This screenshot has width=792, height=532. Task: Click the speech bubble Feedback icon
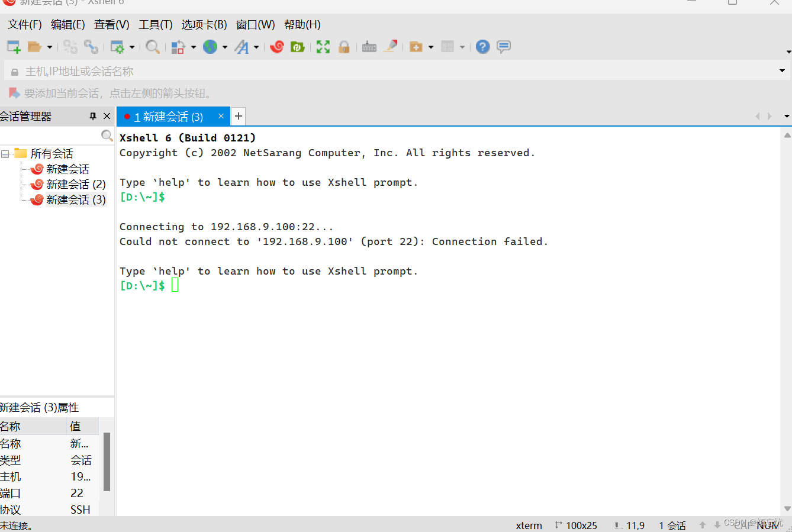[504, 47]
